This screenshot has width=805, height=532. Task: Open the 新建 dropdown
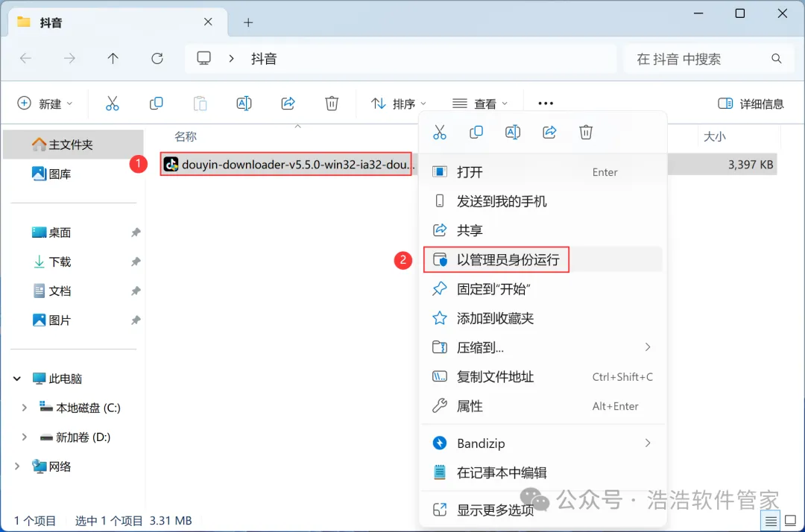pos(45,104)
